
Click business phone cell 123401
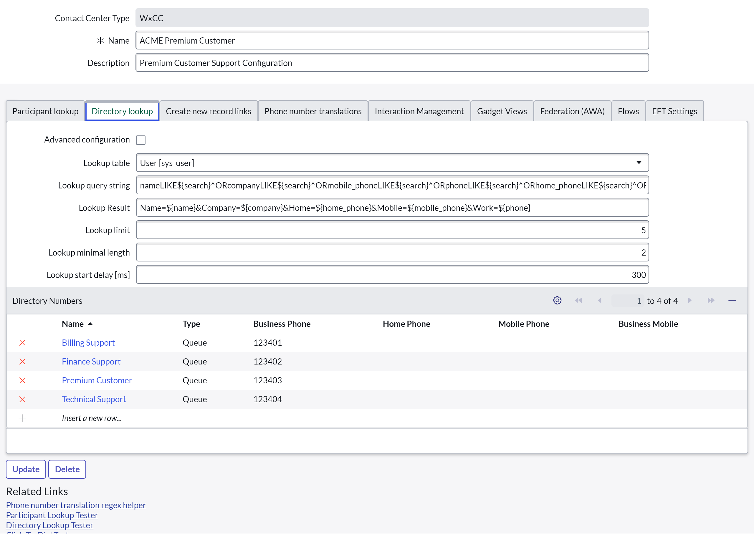267,343
